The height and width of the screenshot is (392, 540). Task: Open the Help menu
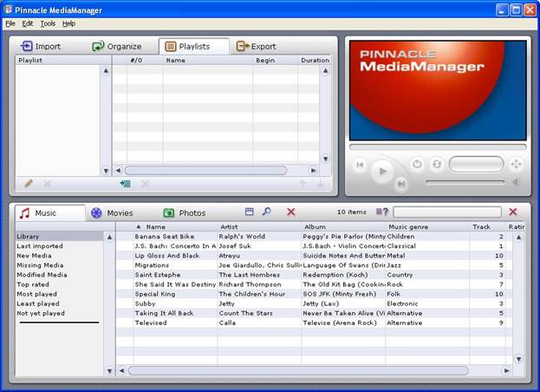68,23
